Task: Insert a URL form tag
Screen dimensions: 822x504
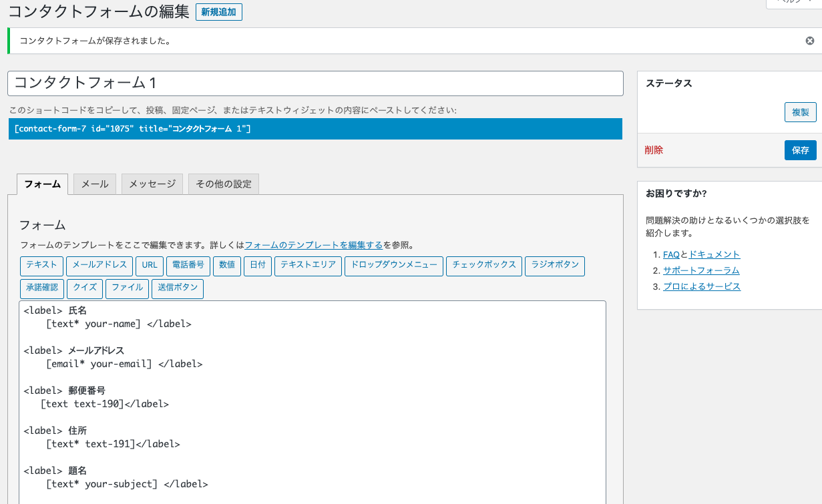Action: pos(149,266)
